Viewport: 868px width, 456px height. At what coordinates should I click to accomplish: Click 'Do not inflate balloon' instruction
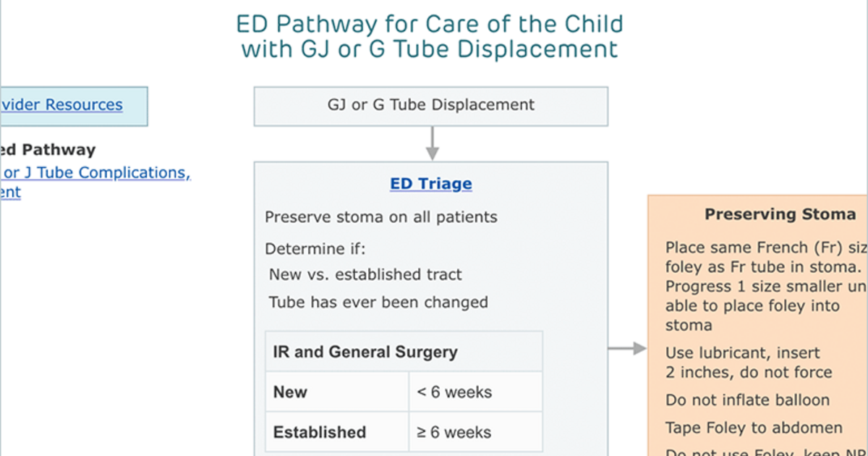pos(747,400)
